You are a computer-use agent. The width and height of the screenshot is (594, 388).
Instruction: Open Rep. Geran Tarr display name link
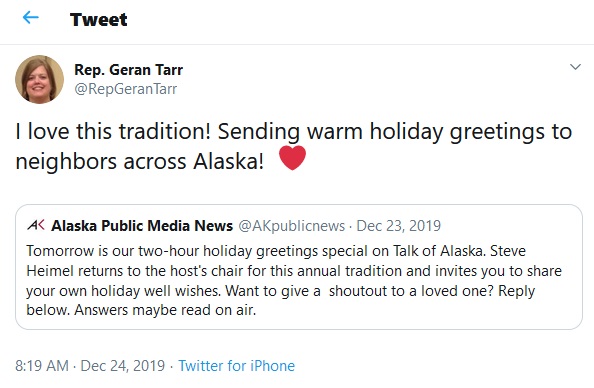click(128, 70)
